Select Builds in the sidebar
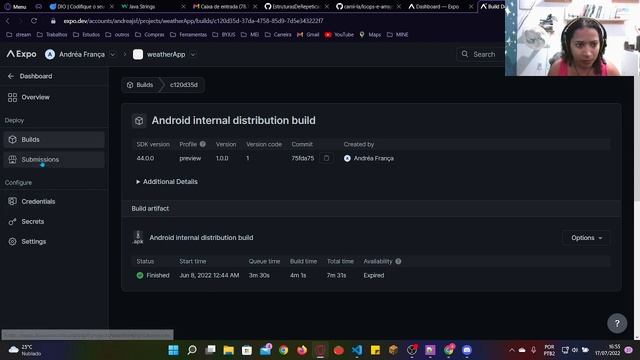 point(54,140)
